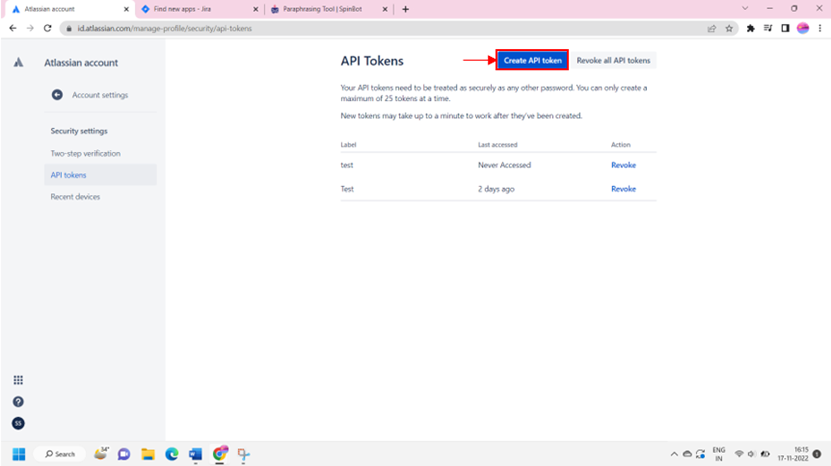Show hidden system tray icons chevron
831x466 pixels.
pyautogui.click(x=674, y=454)
